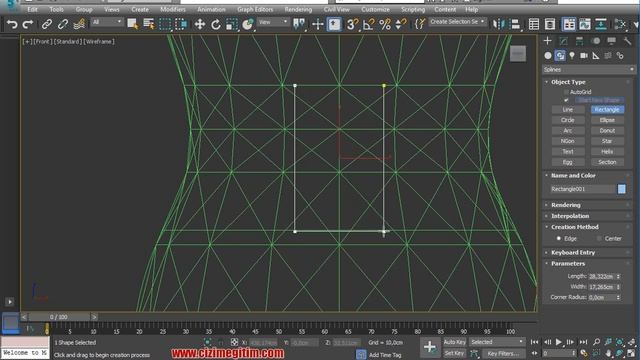Expand the Interpolation rollout
The height and width of the screenshot is (360, 640).
click(x=570, y=216)
